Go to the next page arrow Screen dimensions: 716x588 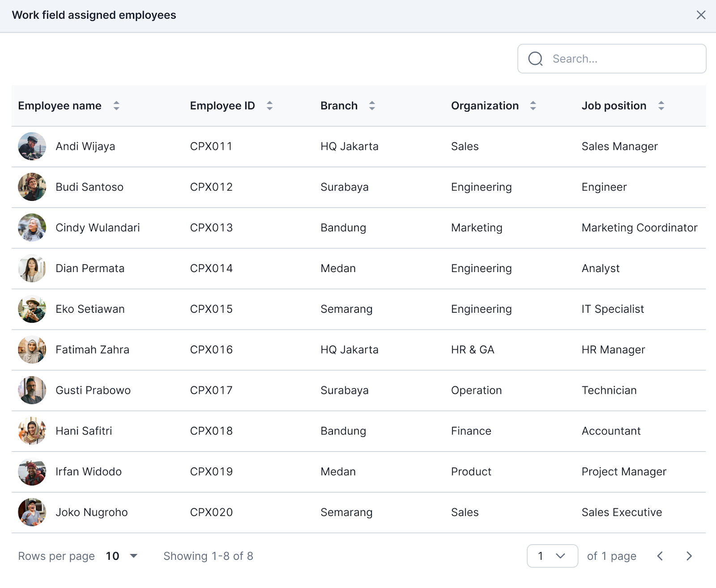689,556
